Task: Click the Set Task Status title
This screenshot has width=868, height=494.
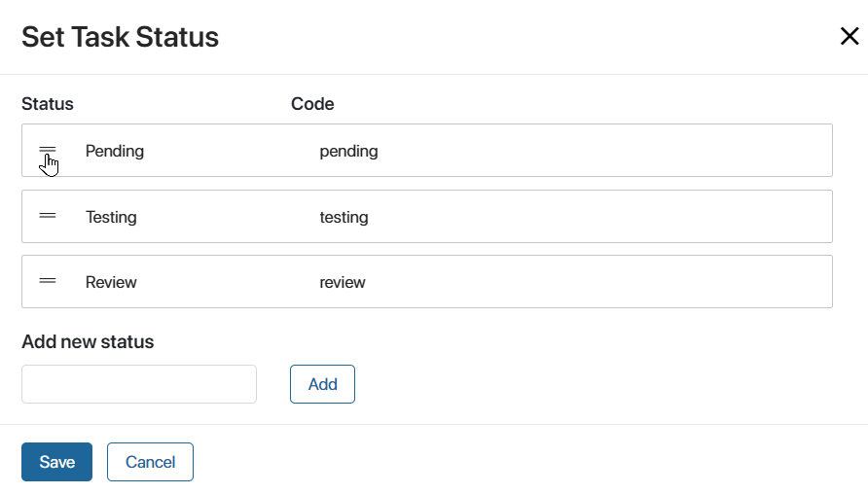Action: coord(120,37)
